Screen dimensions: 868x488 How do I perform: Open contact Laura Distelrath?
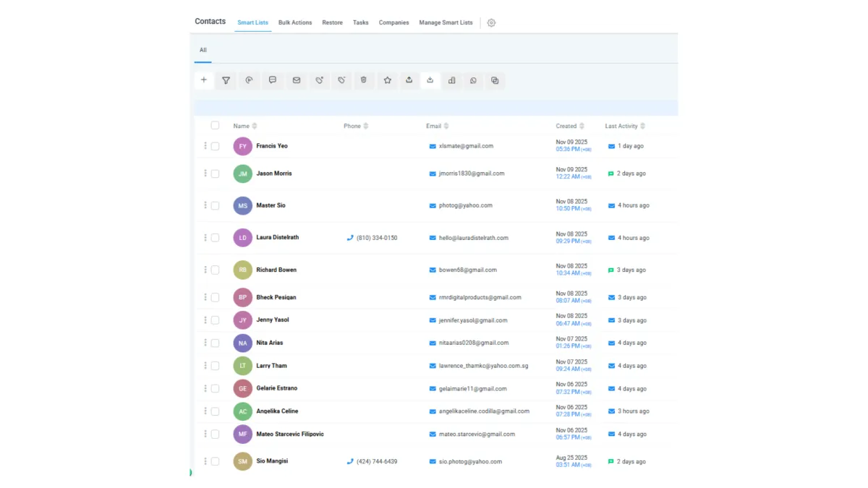(x=278, y=237)
